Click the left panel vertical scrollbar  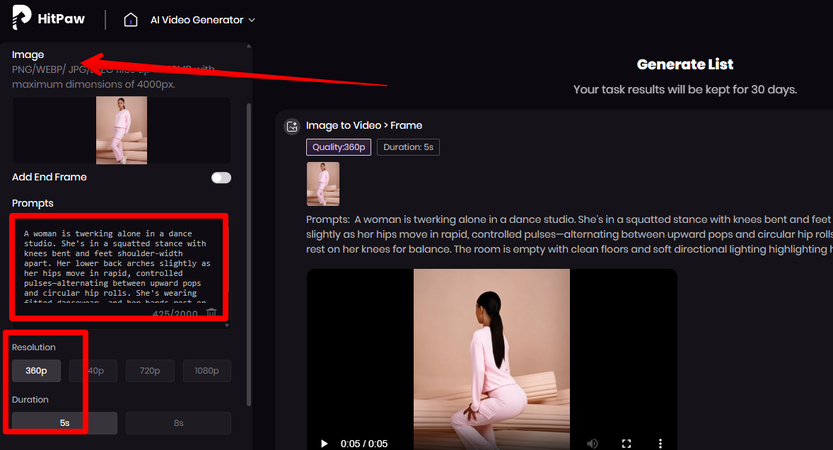(x=249, y=255)
